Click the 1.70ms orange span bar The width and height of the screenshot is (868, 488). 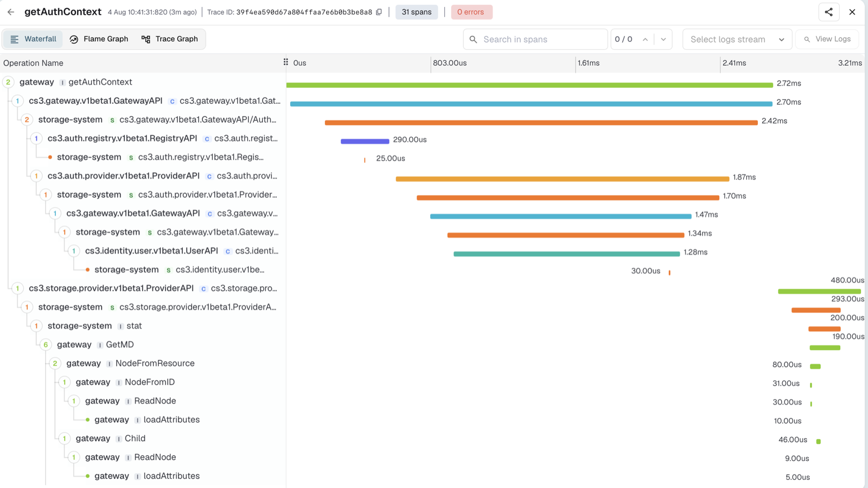pos(568,198)
